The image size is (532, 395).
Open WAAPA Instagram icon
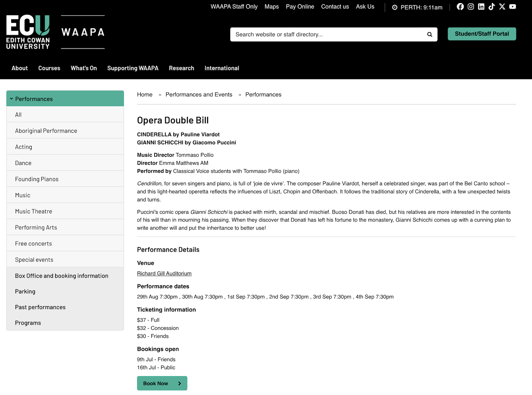470,7
